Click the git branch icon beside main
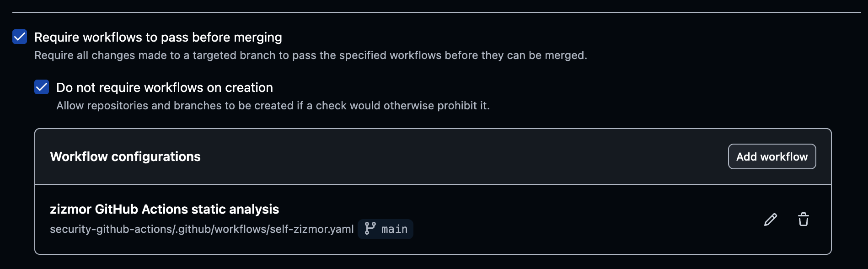Screen dimensions: 868x269 [x=370, y=229]
